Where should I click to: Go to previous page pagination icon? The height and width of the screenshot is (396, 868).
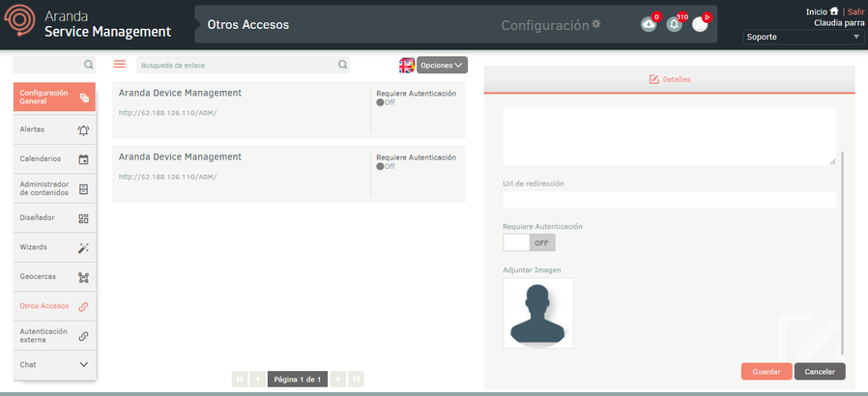click(258, 379)
